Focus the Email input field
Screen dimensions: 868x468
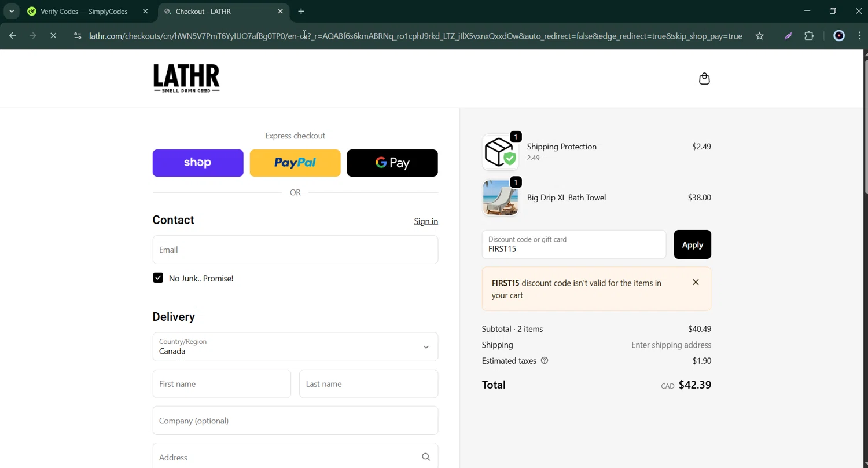click(295, 250)
